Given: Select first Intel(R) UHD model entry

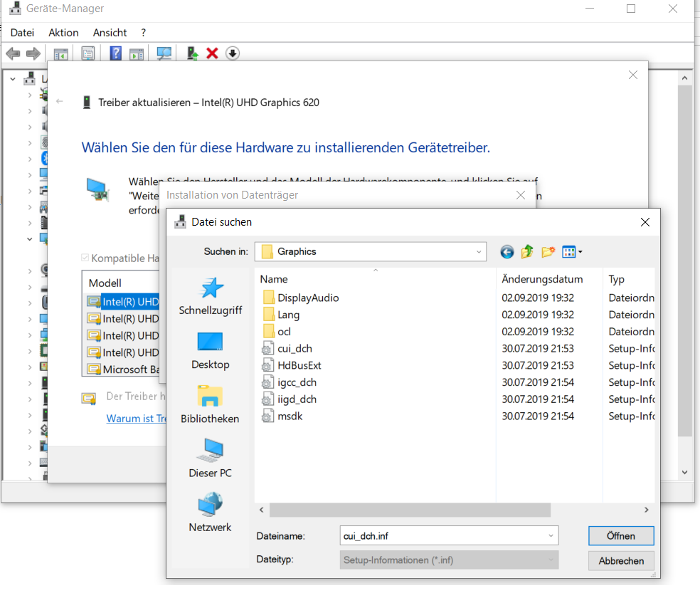Looking at the screenshot, I should pos(123,302).
